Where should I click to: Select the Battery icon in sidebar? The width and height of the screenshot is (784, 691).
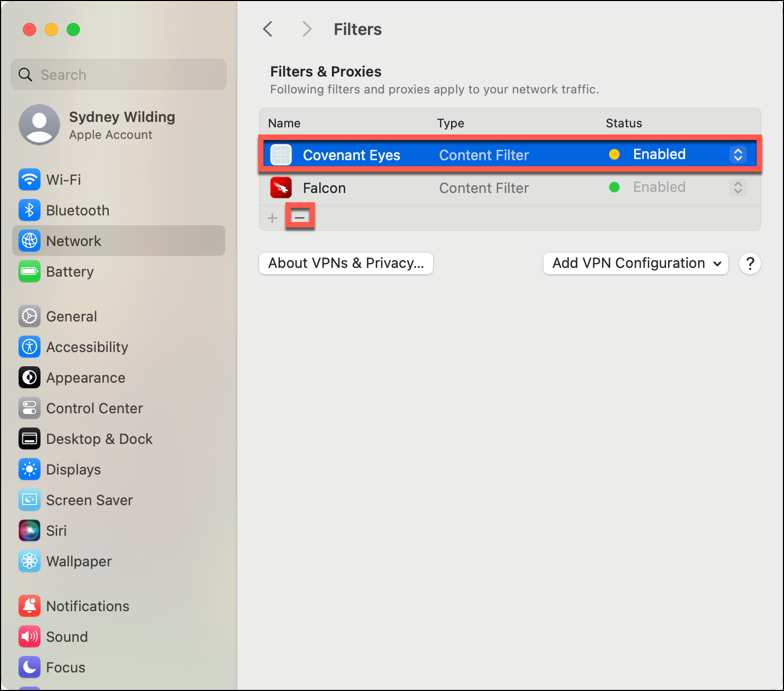click(30, 271)
